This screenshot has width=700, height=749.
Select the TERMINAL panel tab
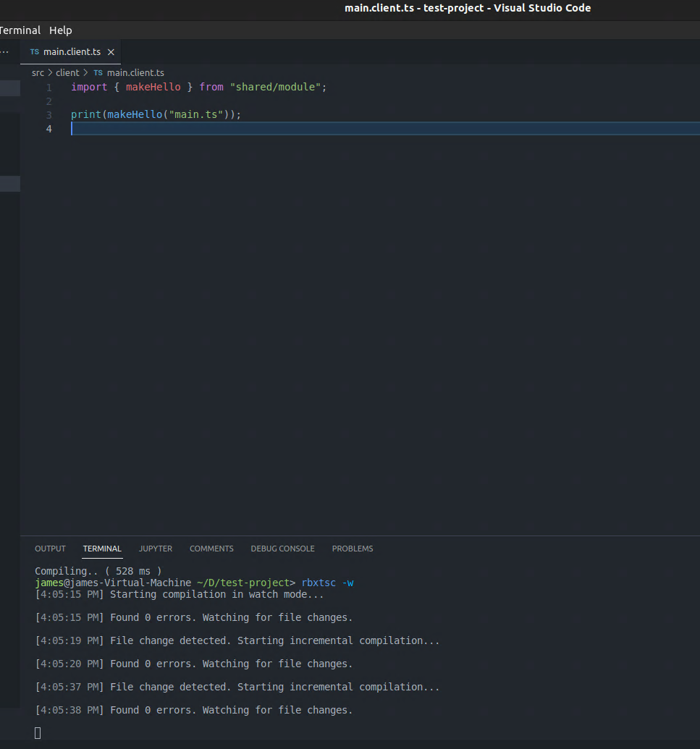pos(102,549)
